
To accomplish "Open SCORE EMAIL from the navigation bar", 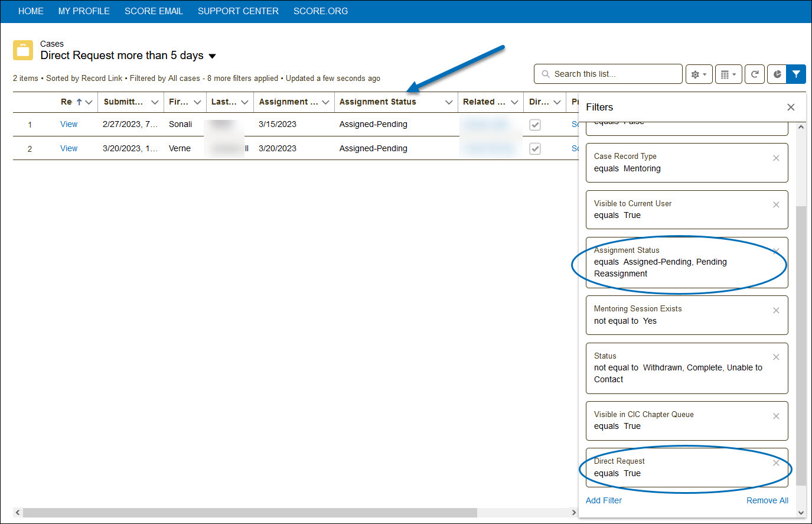I will point(154,11).
